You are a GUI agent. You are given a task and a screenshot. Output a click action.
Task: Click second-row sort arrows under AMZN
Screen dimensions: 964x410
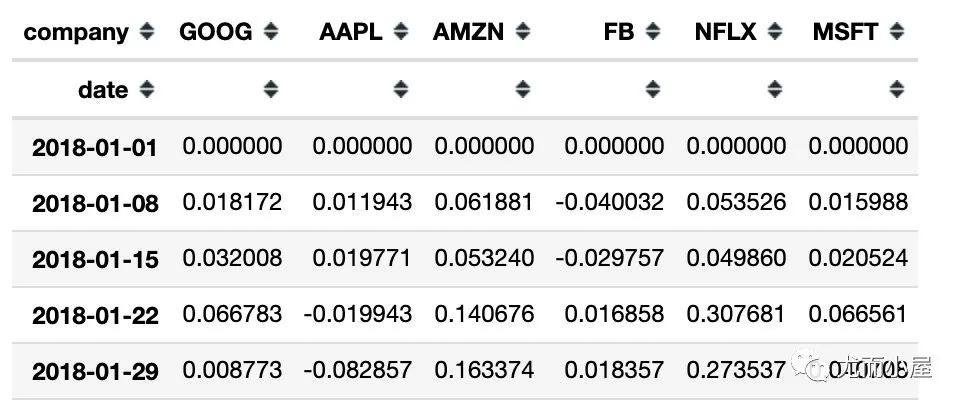pos(522,90)
